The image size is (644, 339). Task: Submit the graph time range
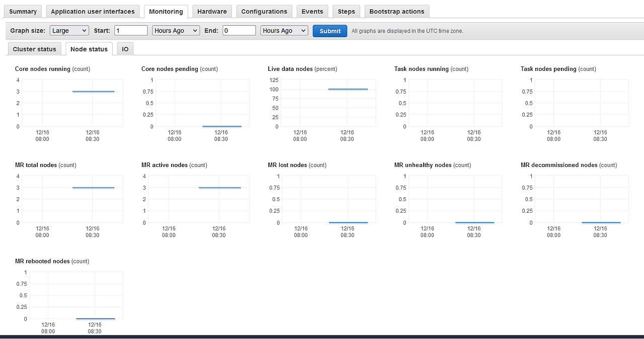[330, 31]
